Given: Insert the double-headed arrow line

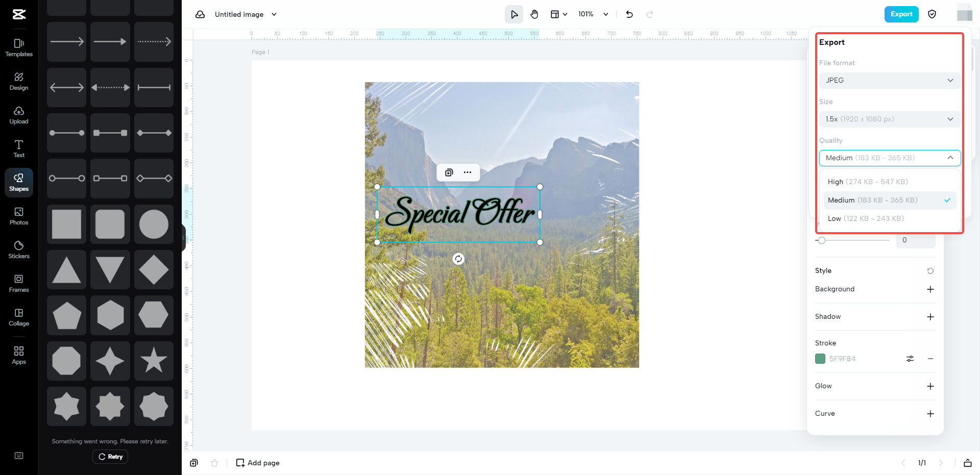Looking at the screenshot, I should pos(67,87).
